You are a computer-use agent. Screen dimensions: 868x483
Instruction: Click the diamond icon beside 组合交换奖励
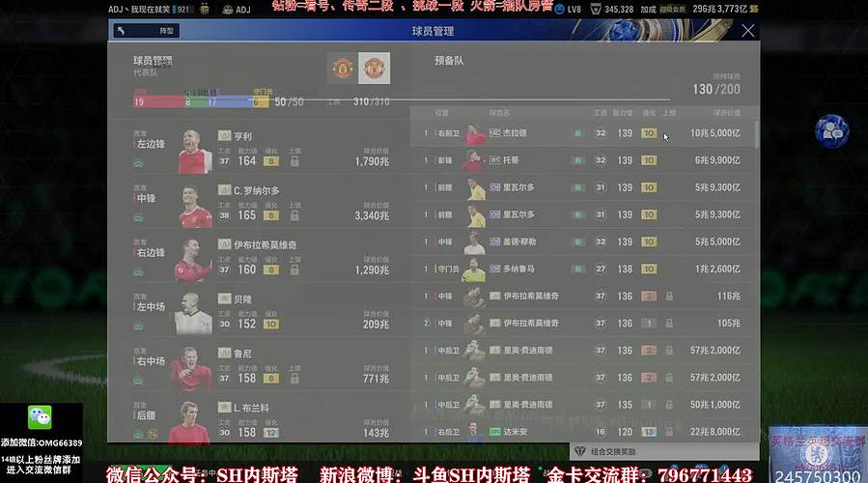pyautogui.click(x=579, y=451)
